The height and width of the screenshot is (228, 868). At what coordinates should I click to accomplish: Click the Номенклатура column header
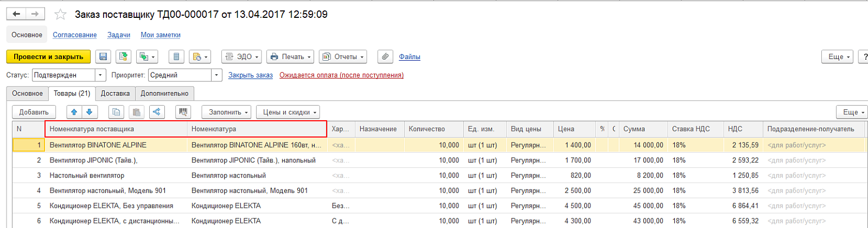click(x=257, y=129)
